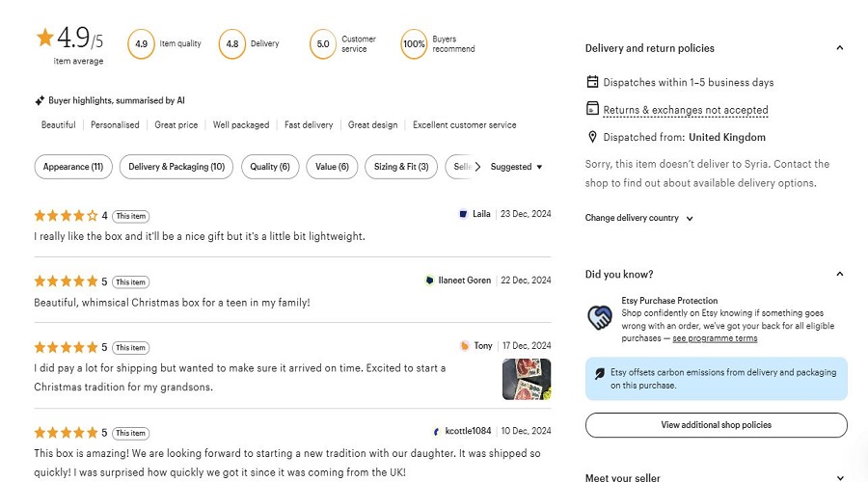Click View additional shop policies button

(716, 425)
